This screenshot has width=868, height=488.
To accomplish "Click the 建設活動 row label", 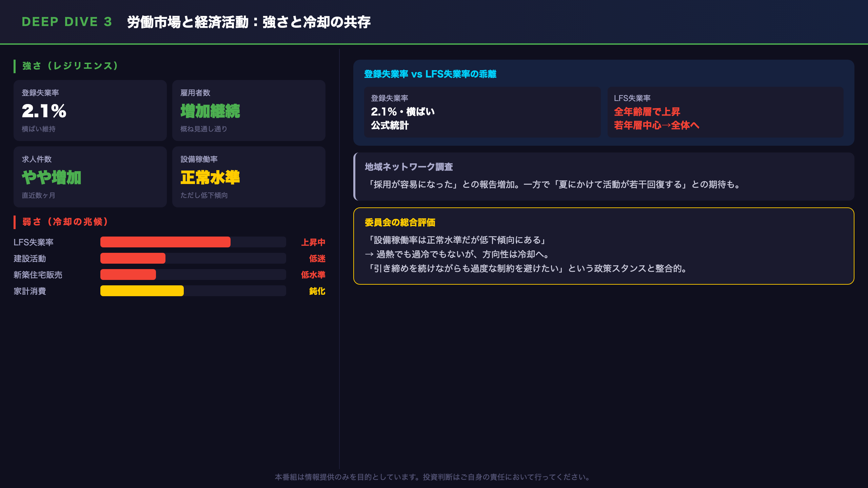I will 30,259.
